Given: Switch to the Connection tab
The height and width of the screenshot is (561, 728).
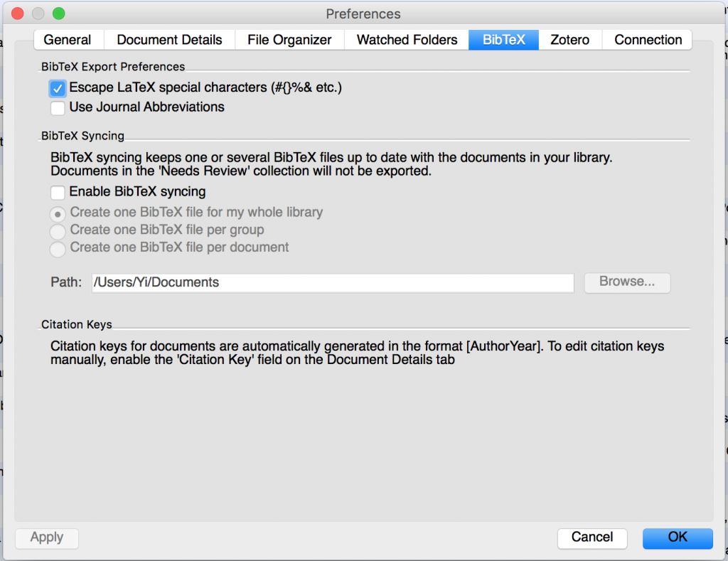Looking at the screenshot, I should [x=648, y=40].
